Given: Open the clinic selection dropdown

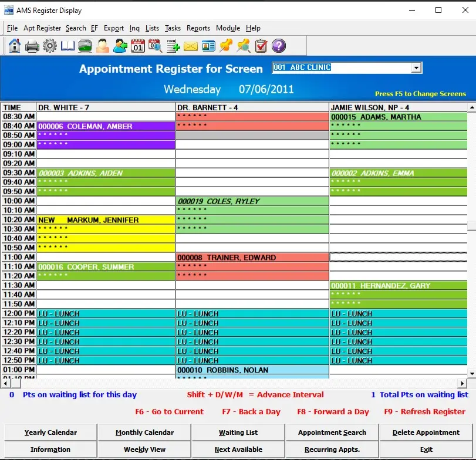Looking at the screenshot, I should tap(346, 67).
